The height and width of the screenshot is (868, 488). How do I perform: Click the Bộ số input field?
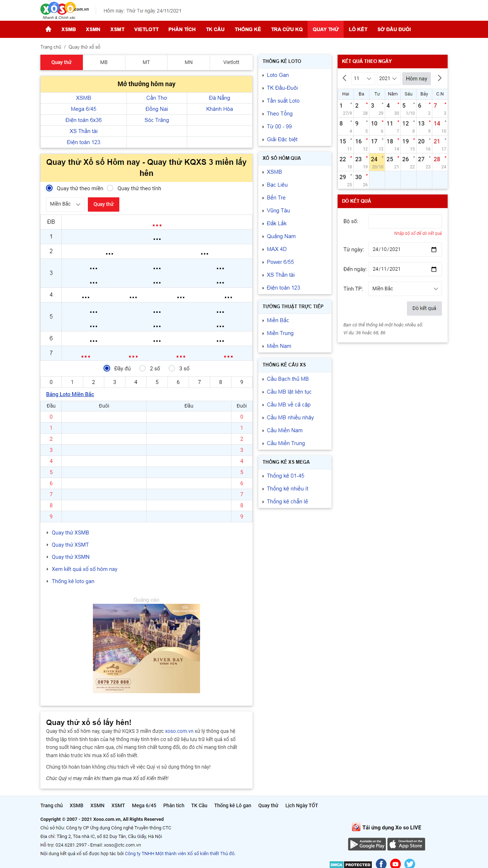(x=405, y=221)
